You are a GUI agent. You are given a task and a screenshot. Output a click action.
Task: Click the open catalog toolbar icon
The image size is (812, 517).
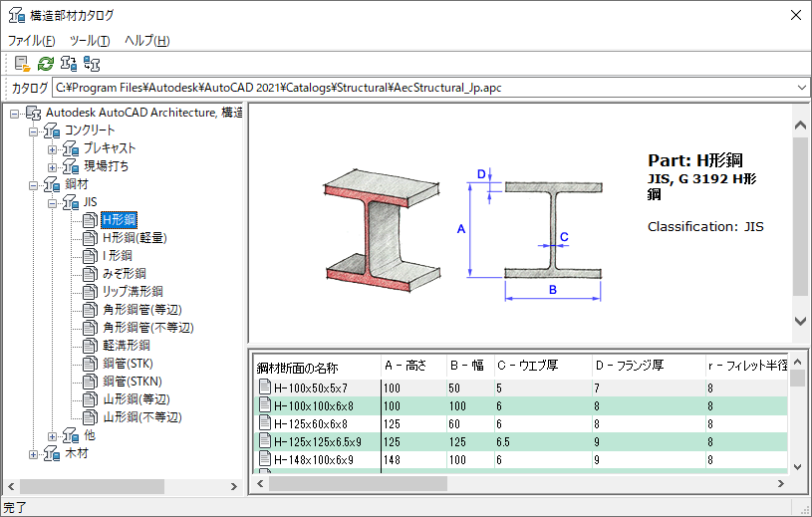click(x=22, y=64)
